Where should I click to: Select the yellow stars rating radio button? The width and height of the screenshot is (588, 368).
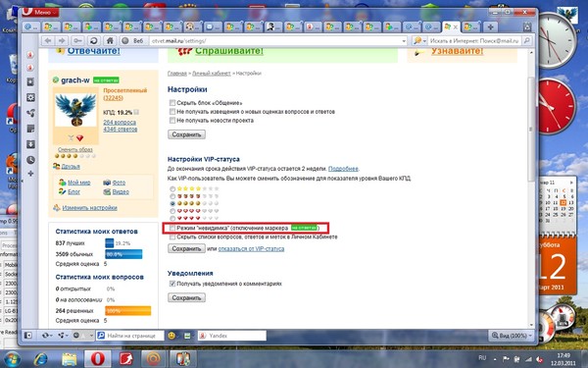[x=172, y=188]
